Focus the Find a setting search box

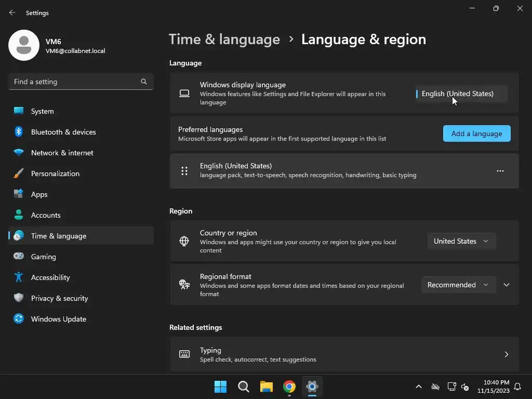click(81, 82)
